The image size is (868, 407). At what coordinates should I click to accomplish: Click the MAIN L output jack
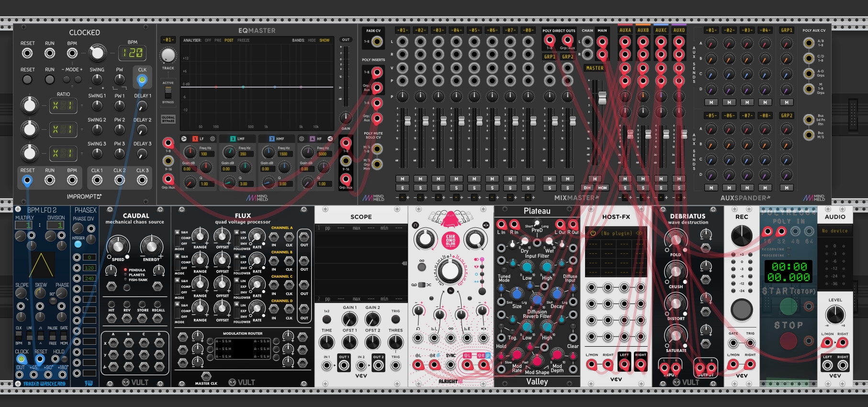pos(602,42)
